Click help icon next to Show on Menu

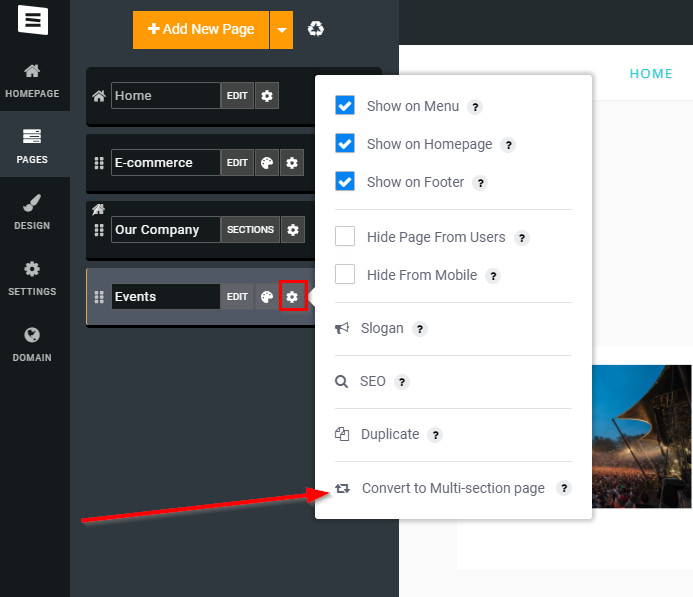[475, 107]
